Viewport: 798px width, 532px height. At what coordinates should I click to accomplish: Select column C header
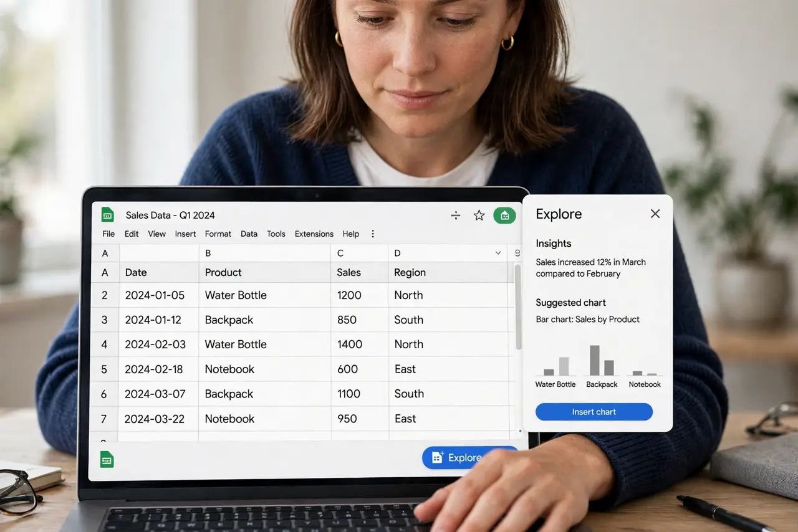[x=359, y=253]
